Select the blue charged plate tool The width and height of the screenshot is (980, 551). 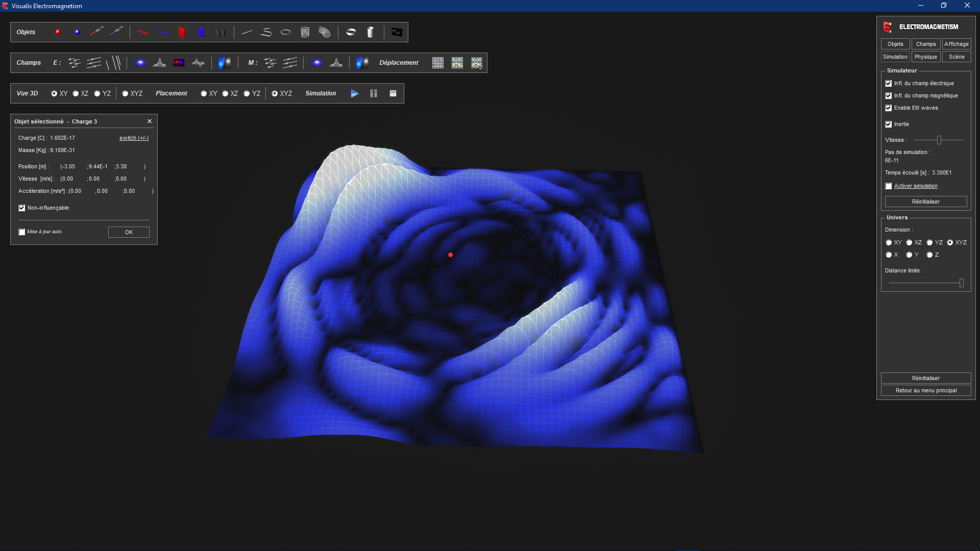point(201,32)
